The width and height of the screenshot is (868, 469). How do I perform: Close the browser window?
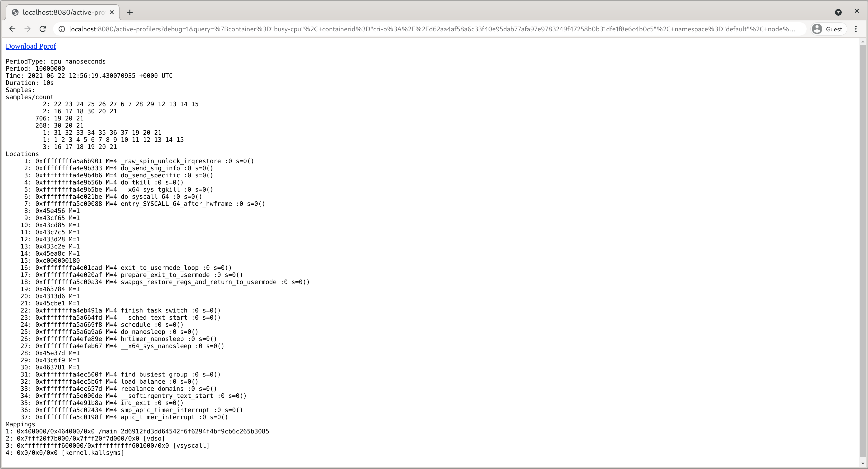coord(857,11)
